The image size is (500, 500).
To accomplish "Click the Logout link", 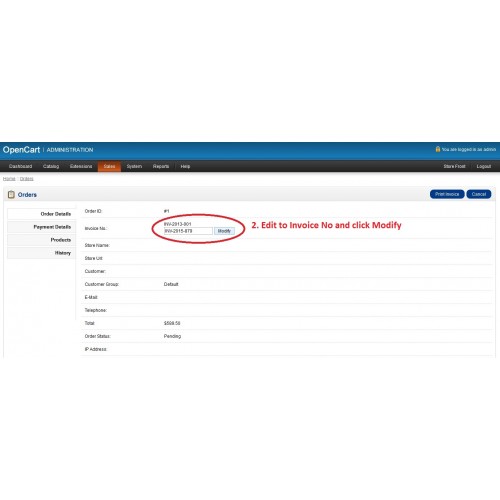I will pos(484,166).
